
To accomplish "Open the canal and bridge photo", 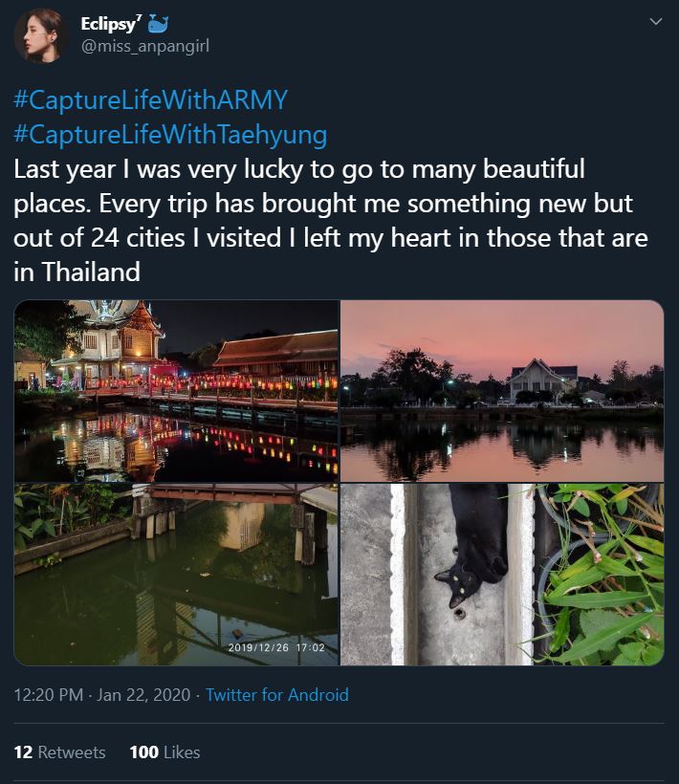I will click(174, 574).
